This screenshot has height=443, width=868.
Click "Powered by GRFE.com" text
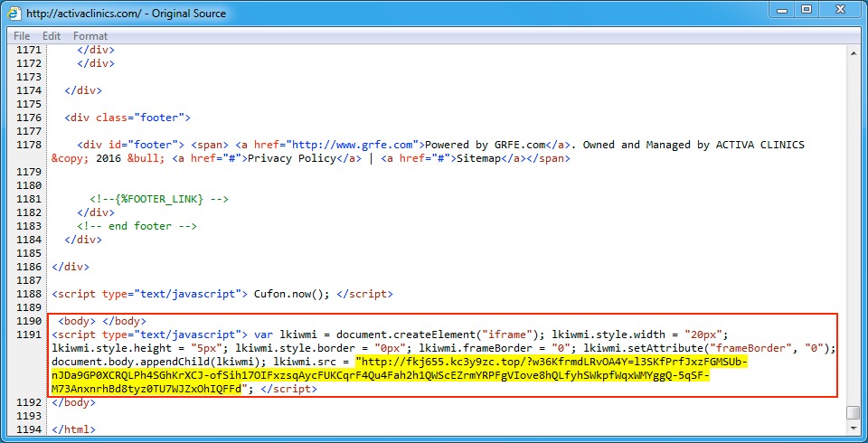pyautogui.click(x=485, y=145)
